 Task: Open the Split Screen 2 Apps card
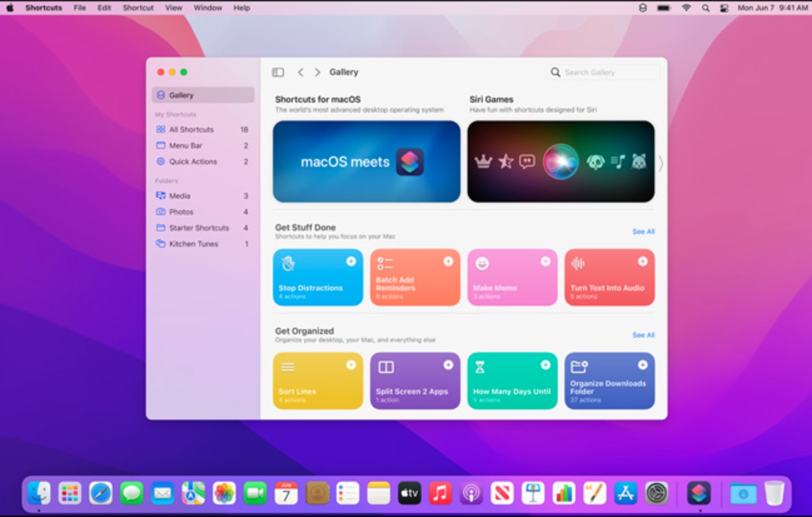[x=415, y=381]
